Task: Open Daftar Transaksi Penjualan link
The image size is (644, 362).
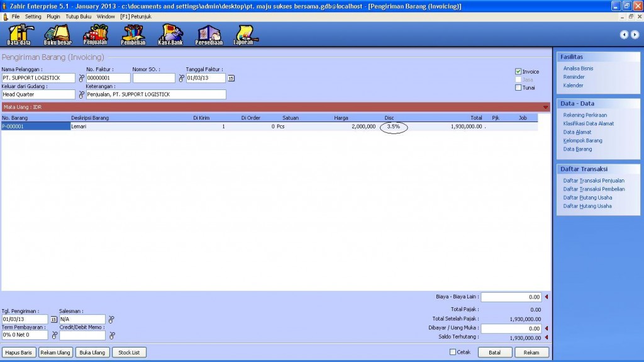Action: coord(594,181)
